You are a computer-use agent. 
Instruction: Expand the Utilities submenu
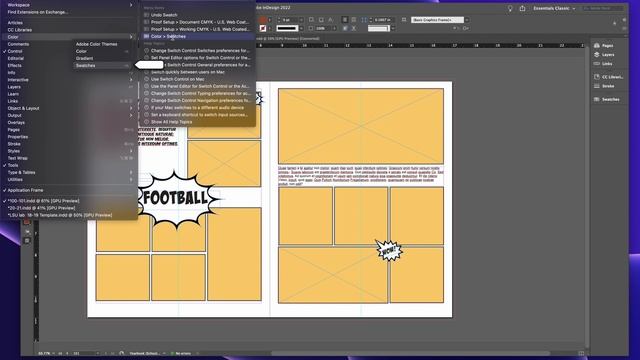click(x=131, y=180)
